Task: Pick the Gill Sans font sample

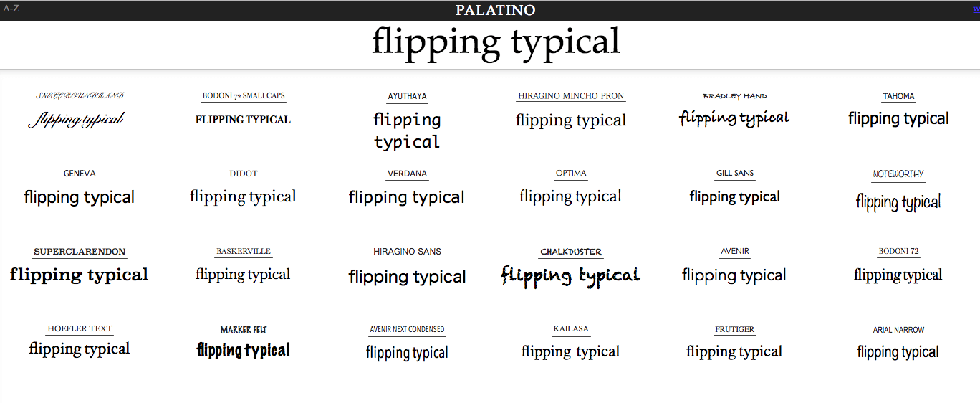Action: coord(734,196)
